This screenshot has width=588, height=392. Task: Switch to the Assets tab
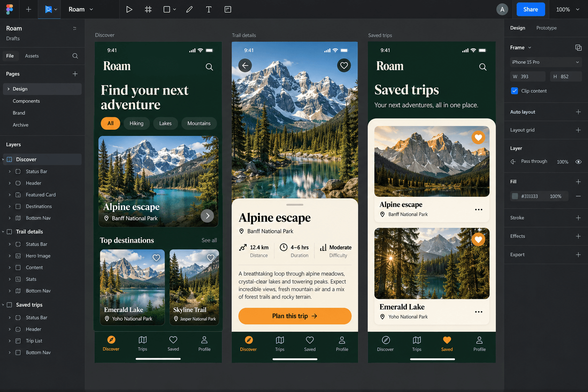pyautogui.click(x=32, y=56)
